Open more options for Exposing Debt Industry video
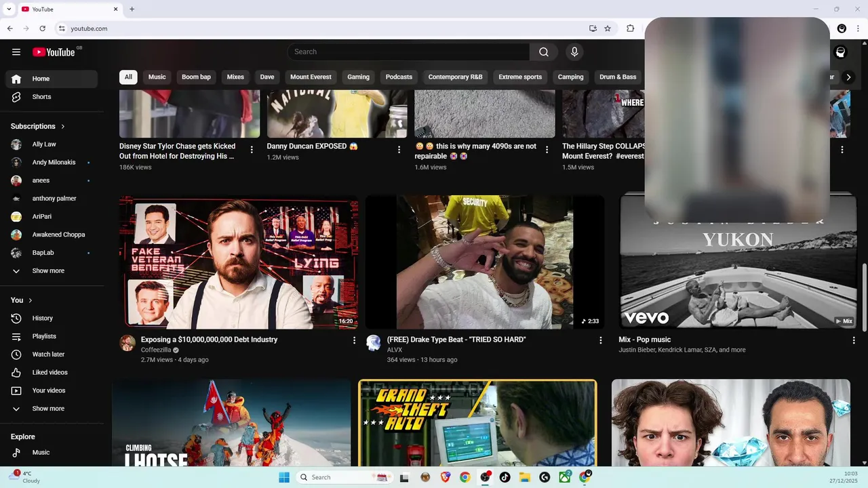This screenshot has height=488, width=868. [353, 340]
